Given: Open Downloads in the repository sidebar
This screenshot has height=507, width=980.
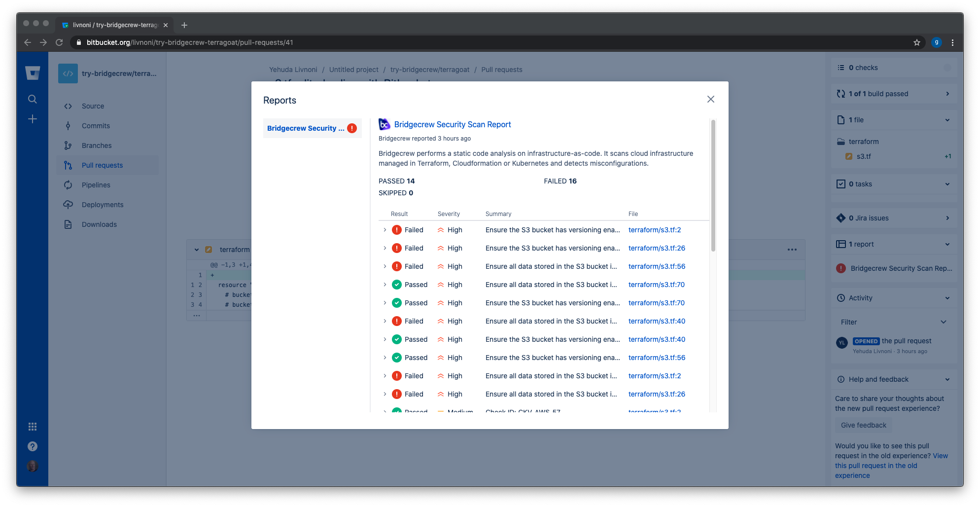Looking at the screenshot, I should [x=107, y=224].
